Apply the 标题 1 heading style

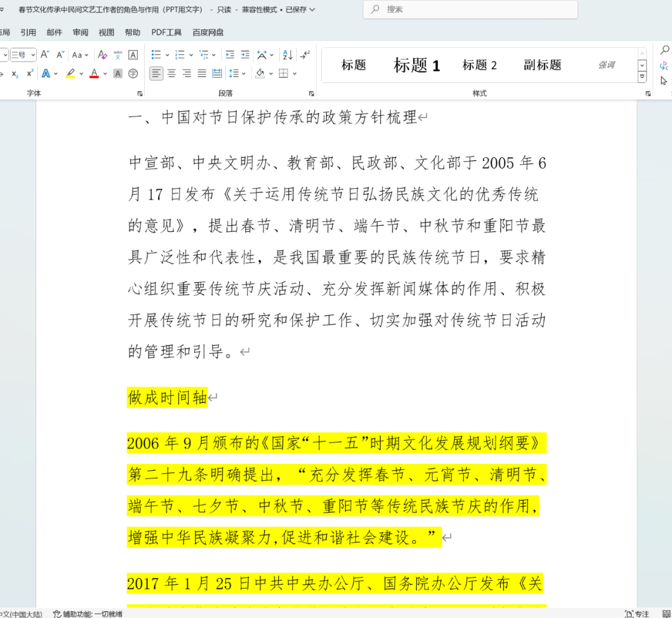(x=416, y=65)
